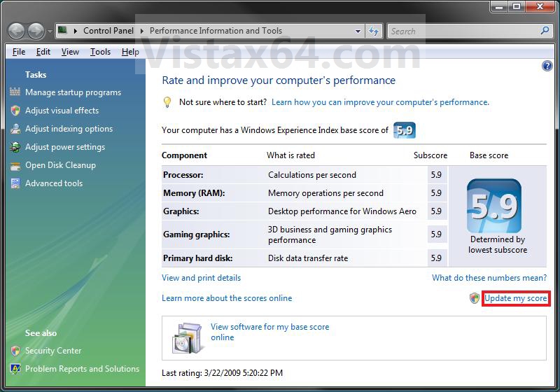Image resolution: width=560 pixels, height=392 pixels.
Task: Open the Edit menu
Action: [x=43, y=52]
